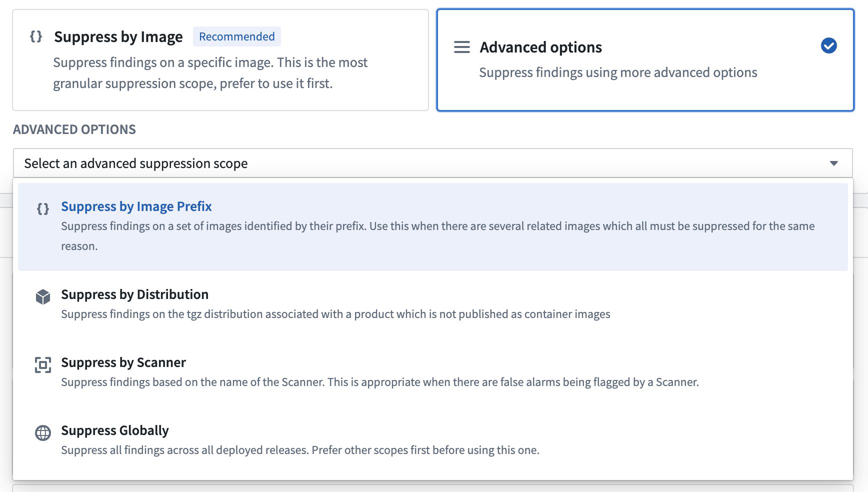
Task: Click the blue checkmark on Advanced options card
Action: (x=828, y=45)
